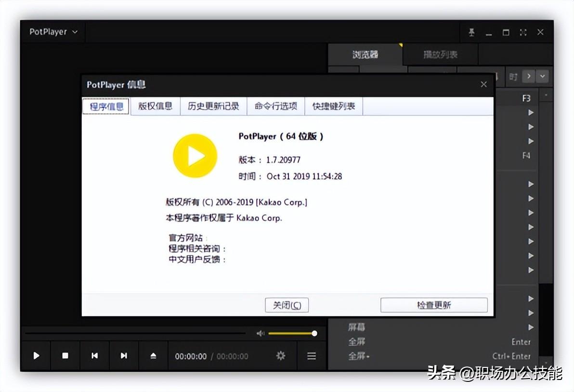Open the 快捷键列表 tab
The height and width of the screenshot is (392, 574).
(x=334, y=106)
